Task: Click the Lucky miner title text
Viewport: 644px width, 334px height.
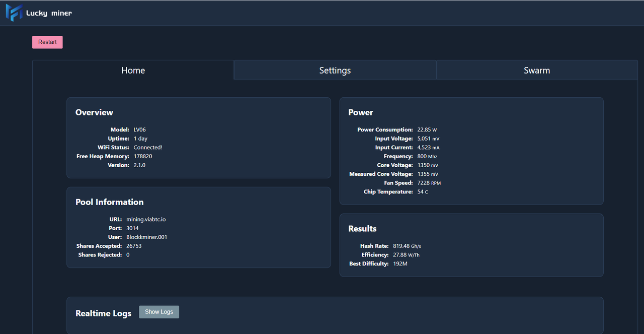Action: 49,13
